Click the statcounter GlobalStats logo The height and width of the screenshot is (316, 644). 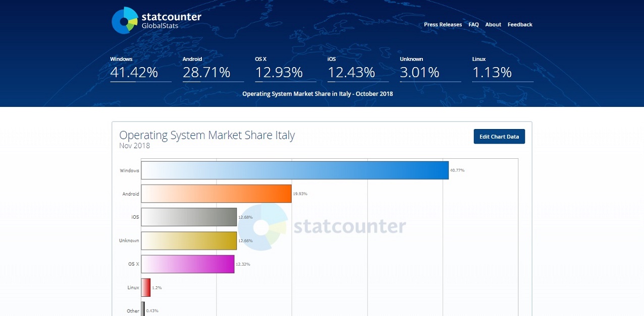(156, 21)
